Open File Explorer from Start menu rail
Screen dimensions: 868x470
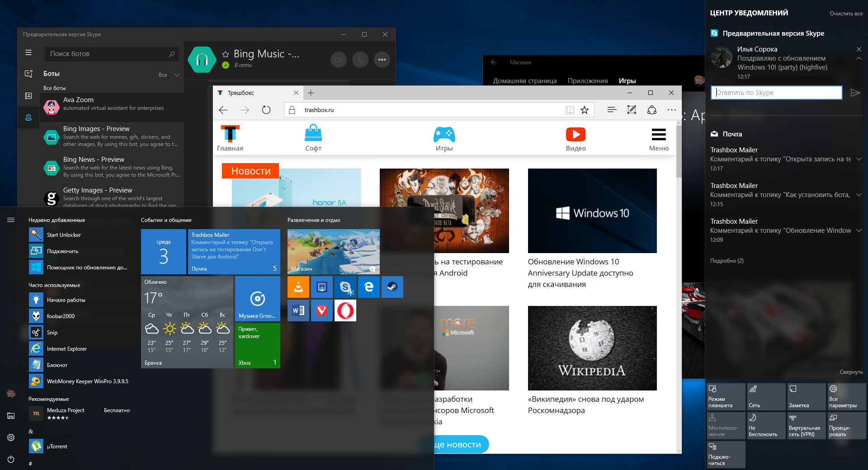click(x=11, y=416)
